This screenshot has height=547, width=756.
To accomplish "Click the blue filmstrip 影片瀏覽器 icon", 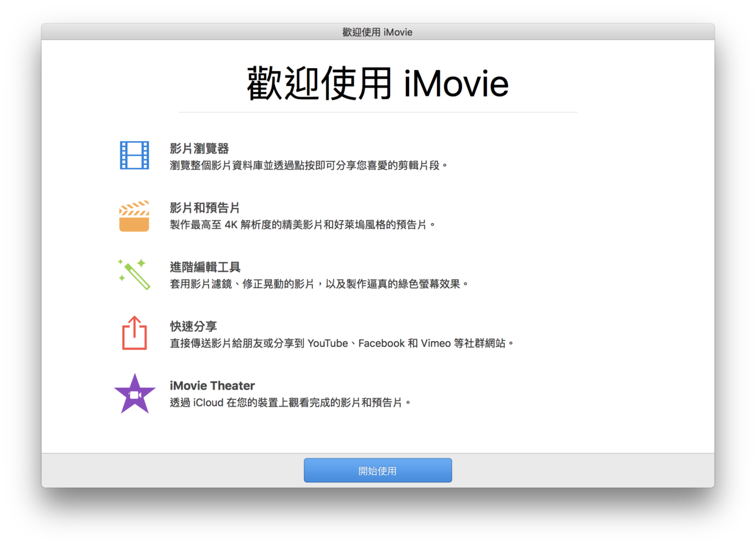I will tap(134, 155).
